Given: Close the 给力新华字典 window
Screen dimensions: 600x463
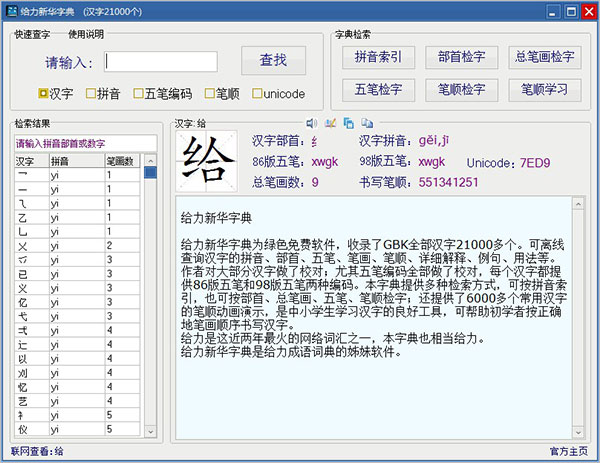Looking at the screenshot, I should [589, 11].
